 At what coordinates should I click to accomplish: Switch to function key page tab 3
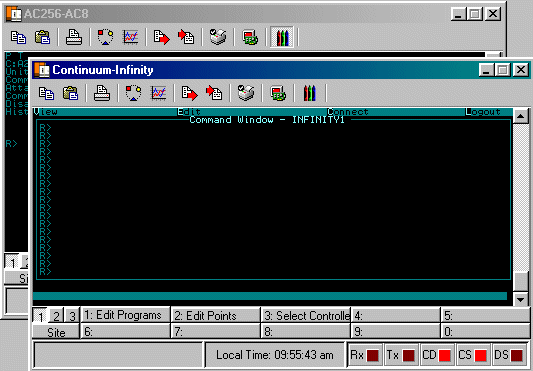point(72,316)
